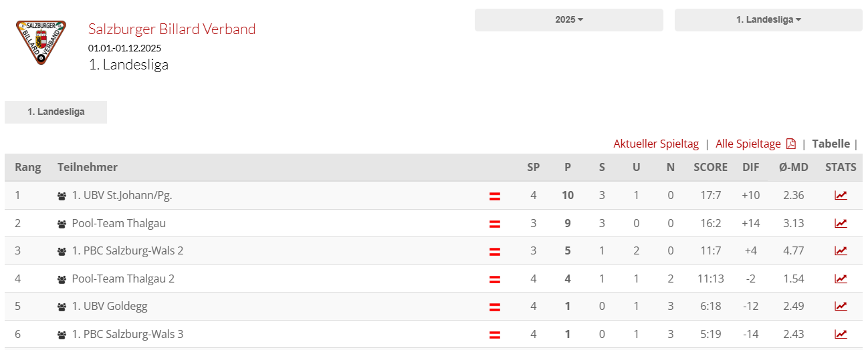Click the PDF icon beside Alle Spieltage

(791, 144)
